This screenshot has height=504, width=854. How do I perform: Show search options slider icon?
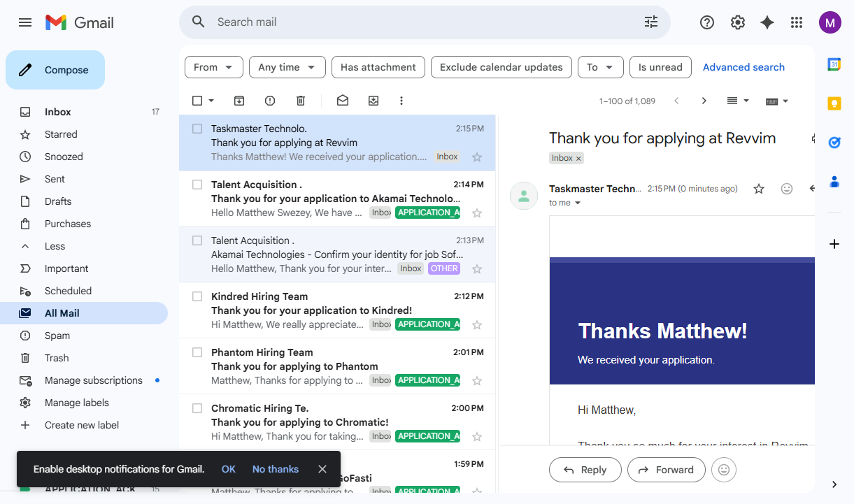(x=651, y=22)
